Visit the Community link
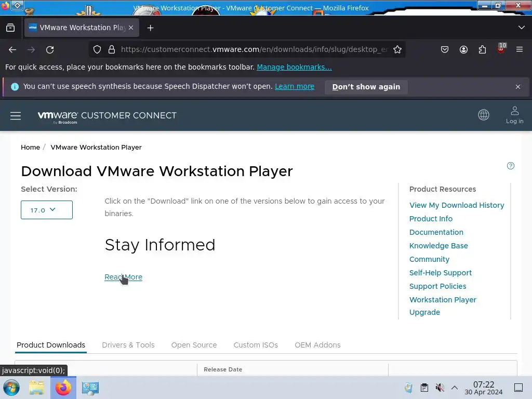 point(429,259)
